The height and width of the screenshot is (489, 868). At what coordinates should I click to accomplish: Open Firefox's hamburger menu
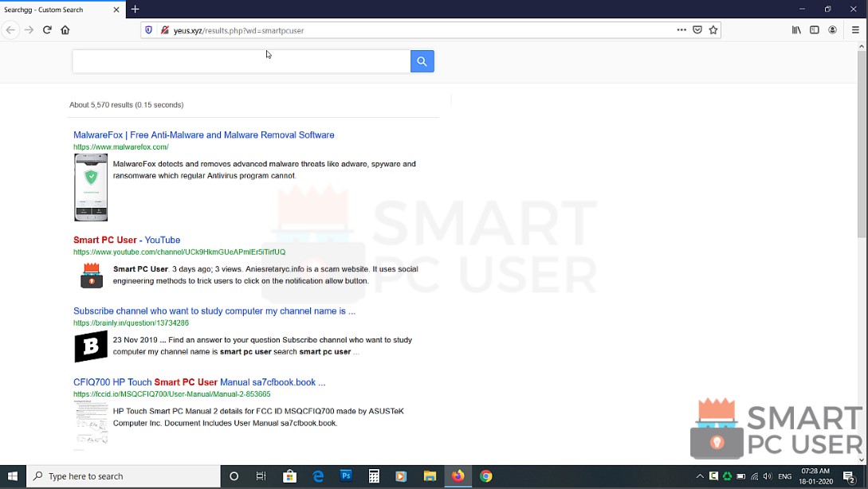(855, 29)
